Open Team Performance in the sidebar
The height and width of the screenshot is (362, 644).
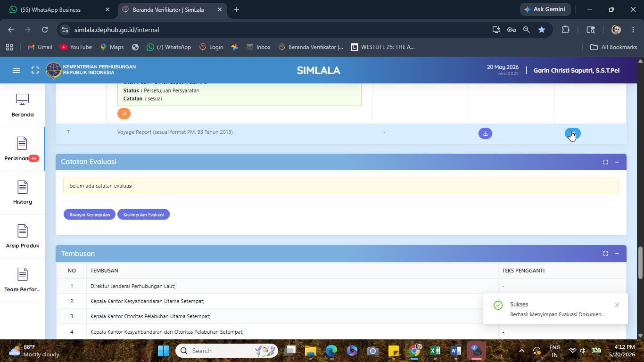[x=23, y=281]
